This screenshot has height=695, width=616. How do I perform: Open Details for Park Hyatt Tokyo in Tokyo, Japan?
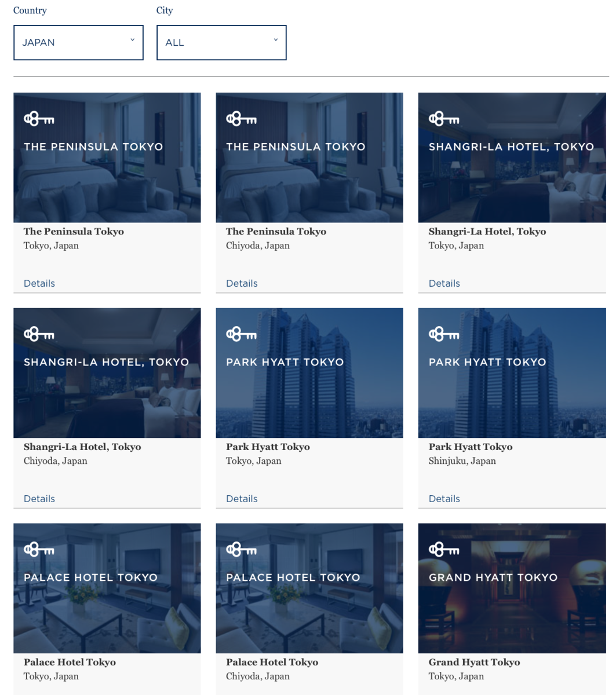tap(242, 499)
